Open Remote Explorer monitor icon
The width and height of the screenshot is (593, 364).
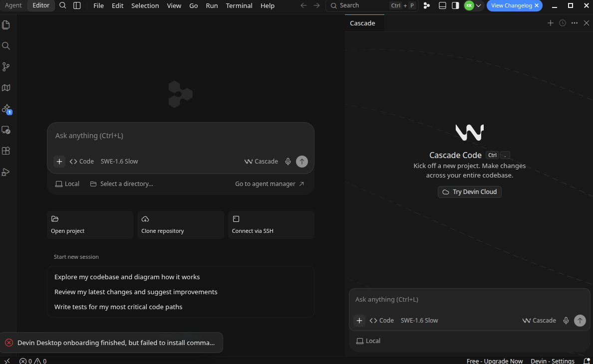[5, 130]
